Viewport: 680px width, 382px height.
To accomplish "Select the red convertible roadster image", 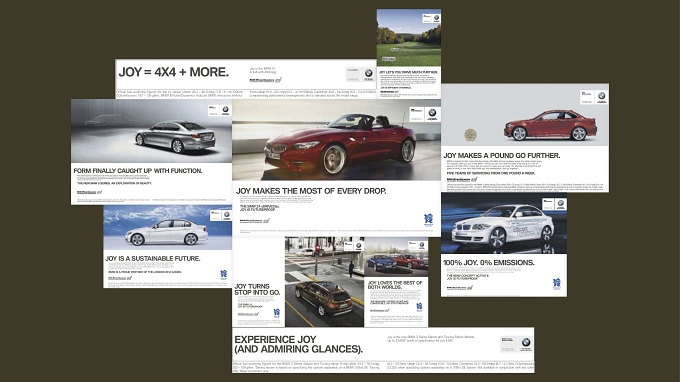I will [x=337, y=140].
